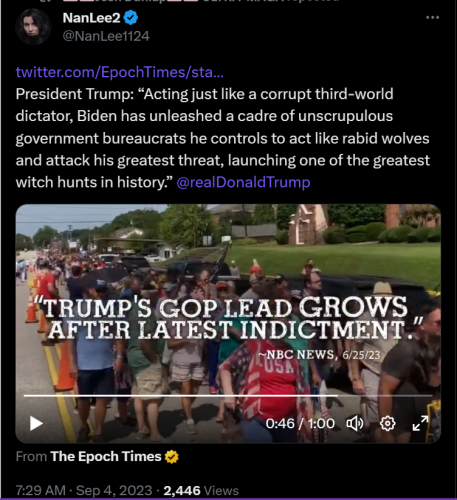Open the NanLee2 profile avatar

pyautogui.click(x=33, y=27)
